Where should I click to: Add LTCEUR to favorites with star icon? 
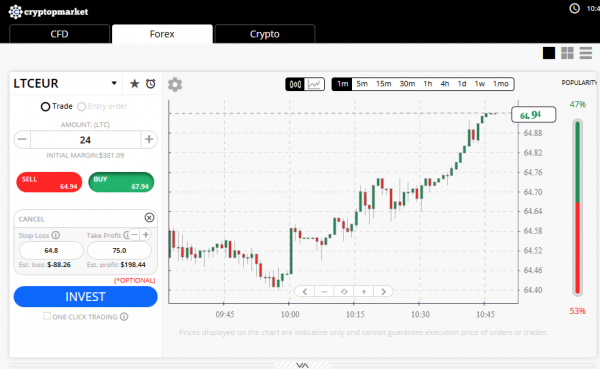pos(134,83)
